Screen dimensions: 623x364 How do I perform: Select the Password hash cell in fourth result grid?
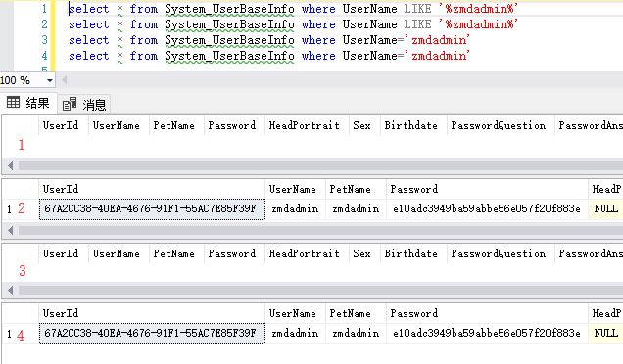click(x=487, y=333)
